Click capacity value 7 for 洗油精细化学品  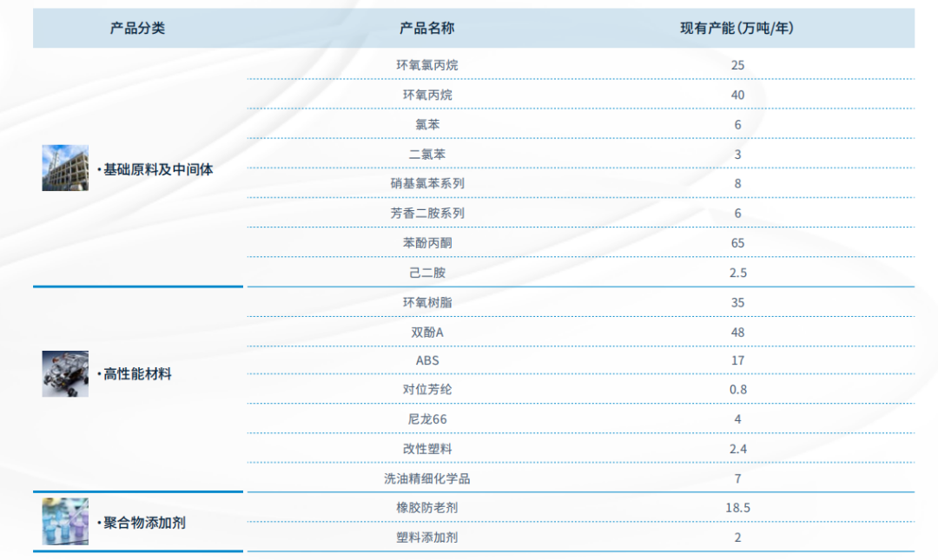[x=737, y=478]
